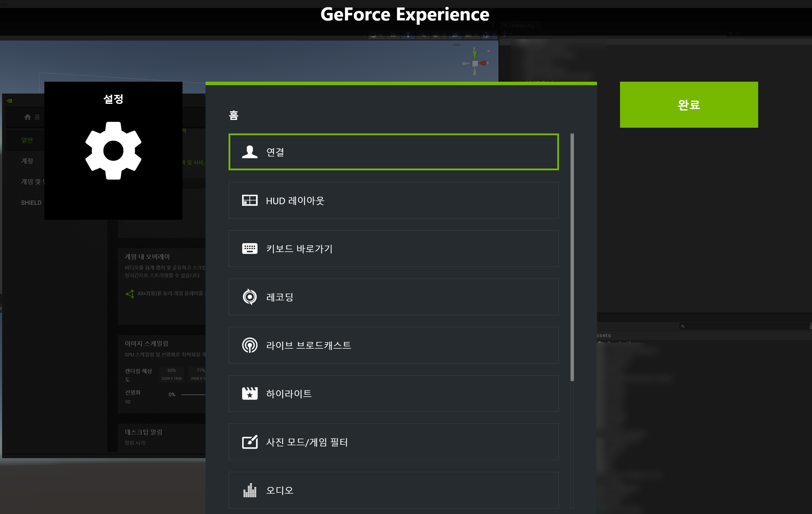Click the 설정 gear icon
The image size is (812, 514).
pyautogui.click(x=113, y=151)
